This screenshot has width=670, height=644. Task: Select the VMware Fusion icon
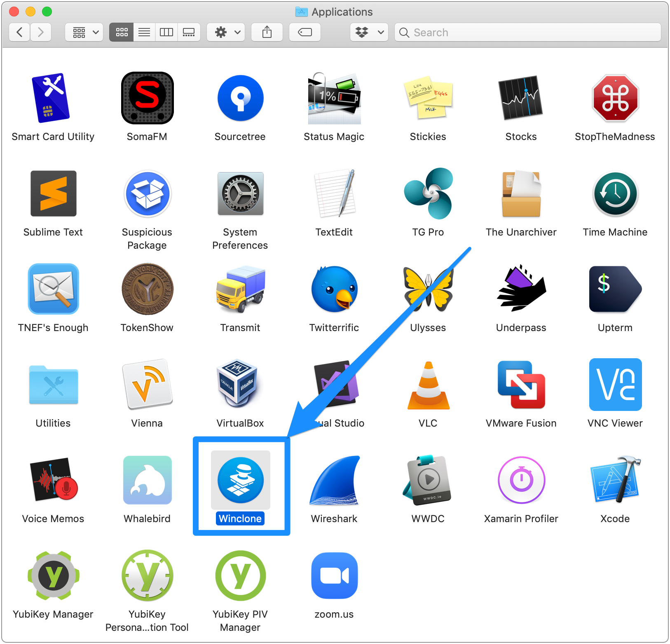pos(521,385)
